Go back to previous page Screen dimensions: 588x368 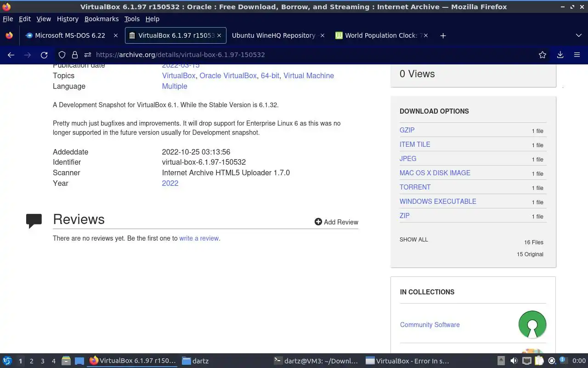(11, 55)
